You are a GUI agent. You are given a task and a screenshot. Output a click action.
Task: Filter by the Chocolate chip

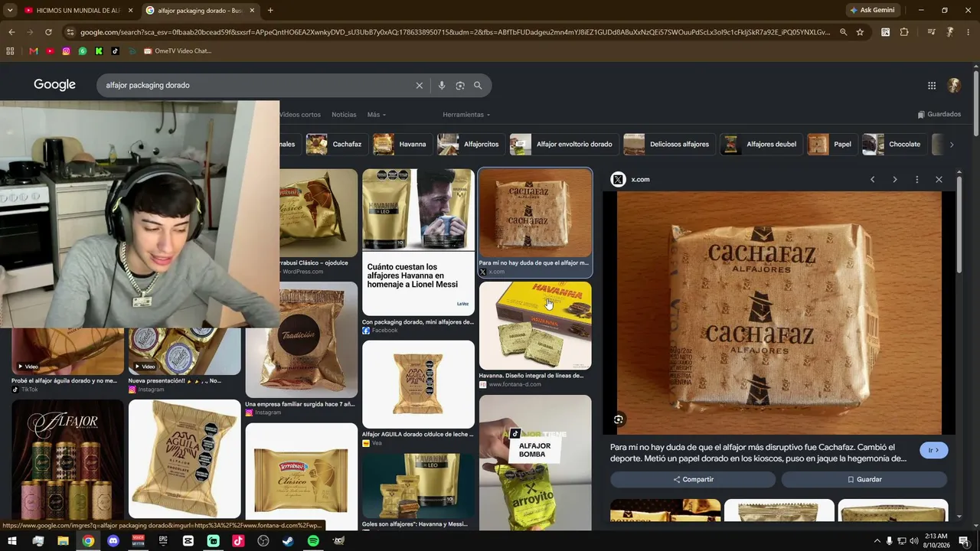coord(893,145)
